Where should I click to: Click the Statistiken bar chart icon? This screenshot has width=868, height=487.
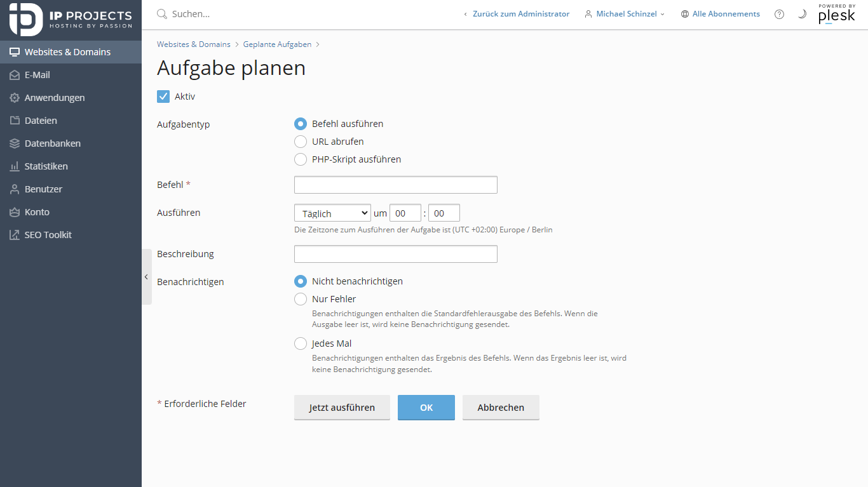15,166
